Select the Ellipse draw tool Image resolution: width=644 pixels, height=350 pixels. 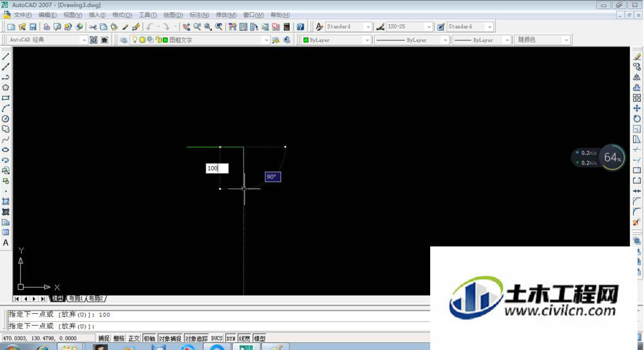pyautogui.click(x=6, y=150)
